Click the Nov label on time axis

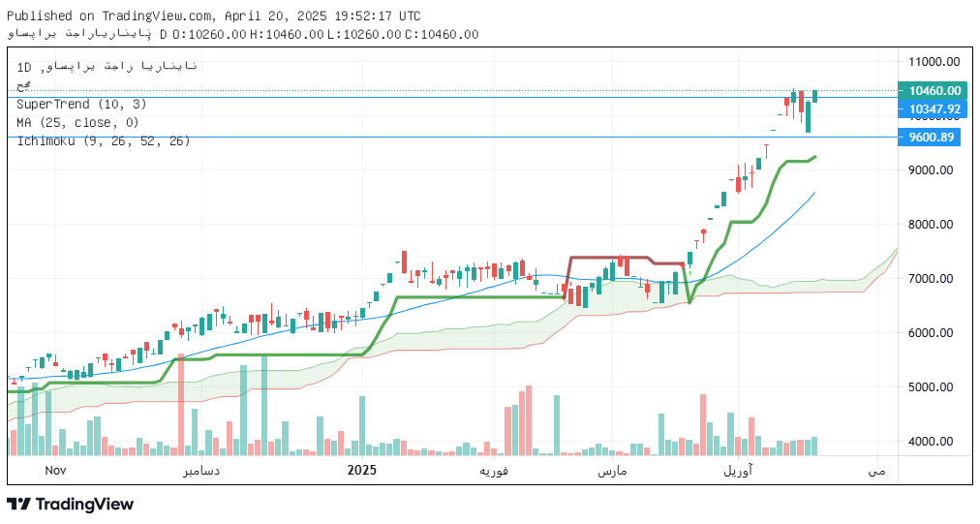click(x=55, y=470)
